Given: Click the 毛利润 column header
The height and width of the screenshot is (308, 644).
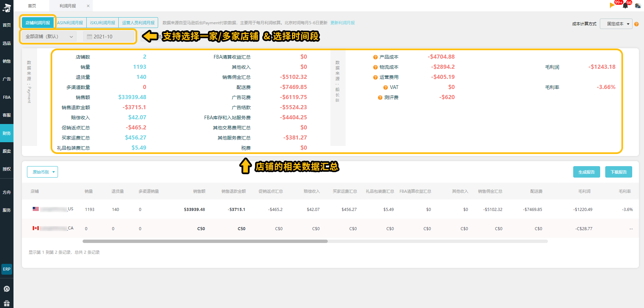Looking at the screenshot, I should 584,191.
